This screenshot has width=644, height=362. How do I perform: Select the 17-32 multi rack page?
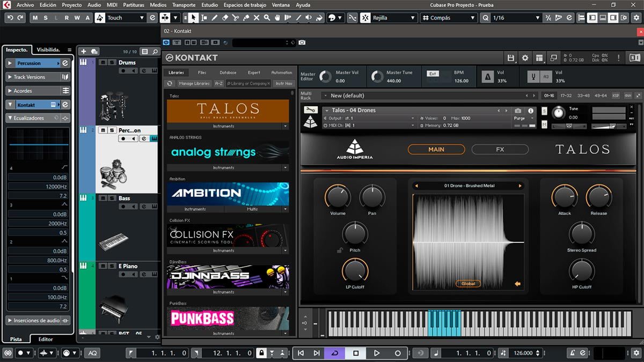click(x=566, y=95)
